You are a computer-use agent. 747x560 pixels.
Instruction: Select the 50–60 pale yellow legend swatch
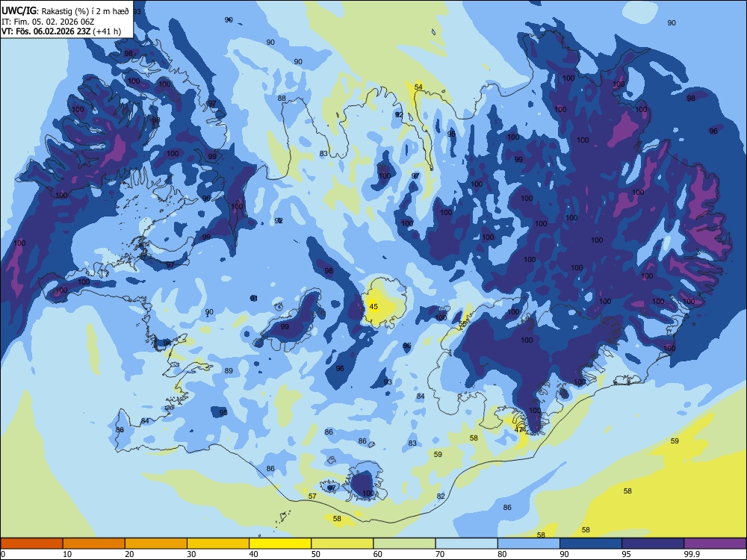click(343, 544)
